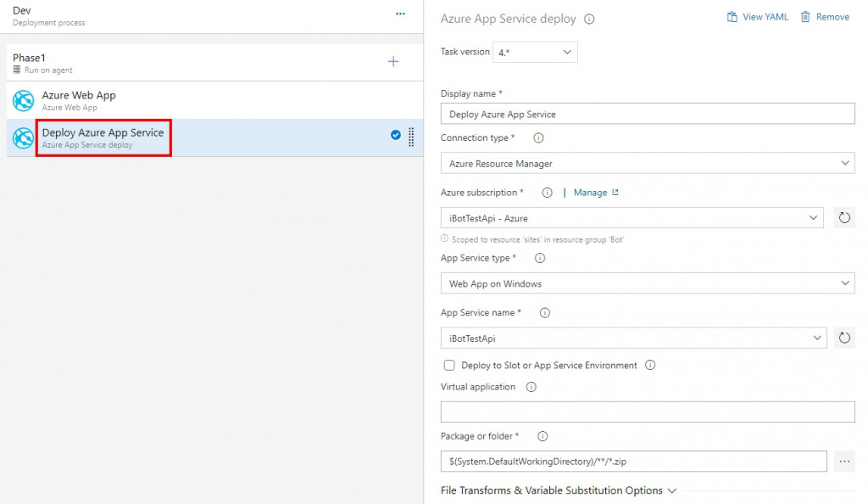868x504 pixels.
Task: Open the Connection type dropdown
Action: (648, 163)
